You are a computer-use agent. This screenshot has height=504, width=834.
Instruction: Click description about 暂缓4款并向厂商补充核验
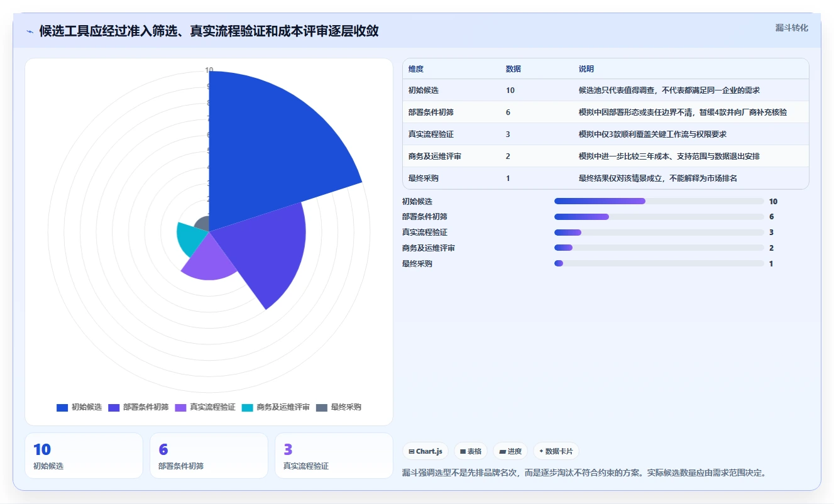pyautogui.click(x=683, y=112)
